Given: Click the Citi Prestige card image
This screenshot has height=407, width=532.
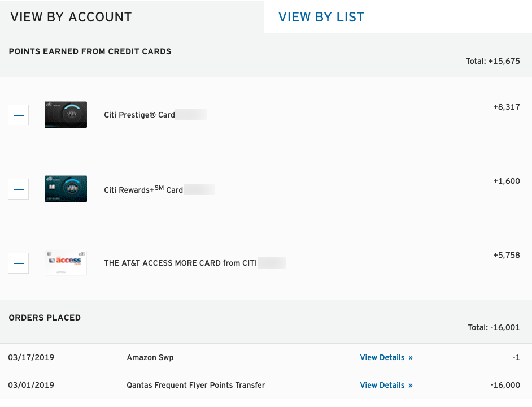Looking at the screenshot, I should coord(66,115).
